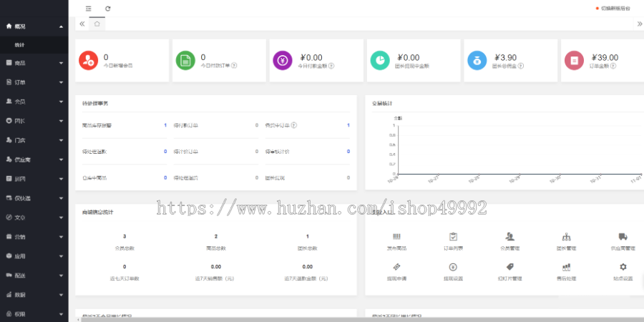This screenshot has height=322, width=644.
Task: Click the left double-arrow tab scroll button
Action: (x=82, y=24)
